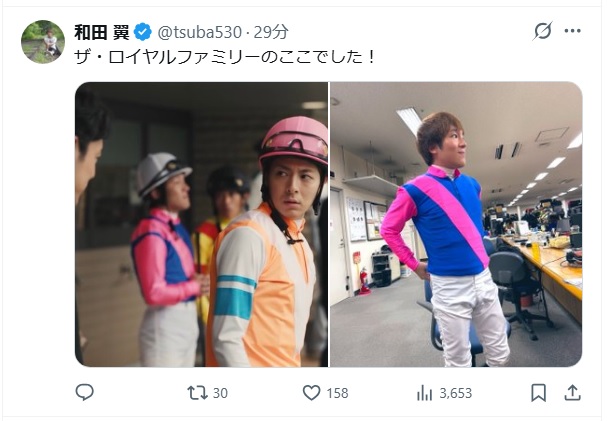Bookmark this tweet
The height and width of the screenshot is (421, 607).
(538, 393)
